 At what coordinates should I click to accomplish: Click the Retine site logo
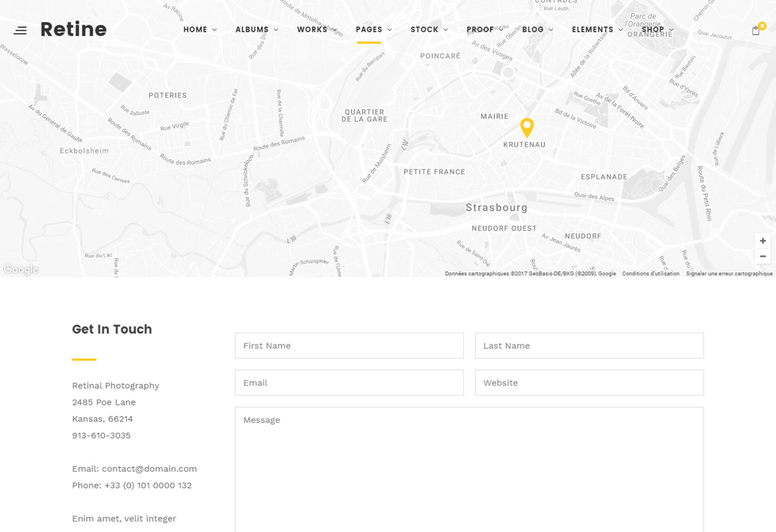[x=74, y=30]
